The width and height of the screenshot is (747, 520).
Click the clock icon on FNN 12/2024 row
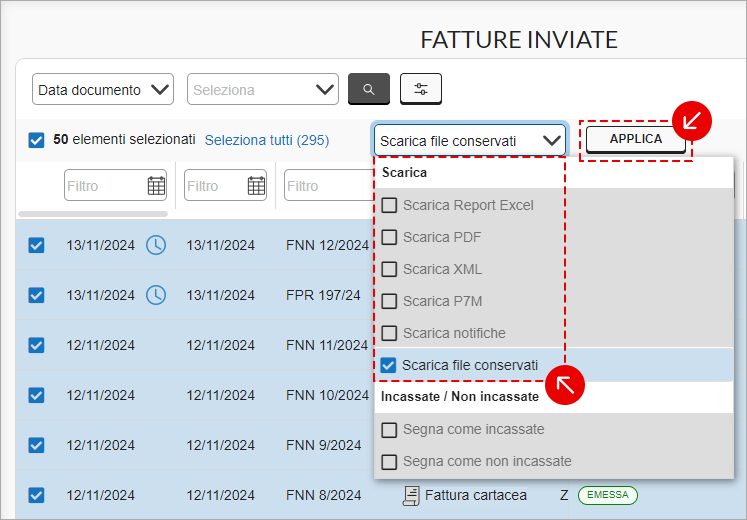click(x=156, y=245)
